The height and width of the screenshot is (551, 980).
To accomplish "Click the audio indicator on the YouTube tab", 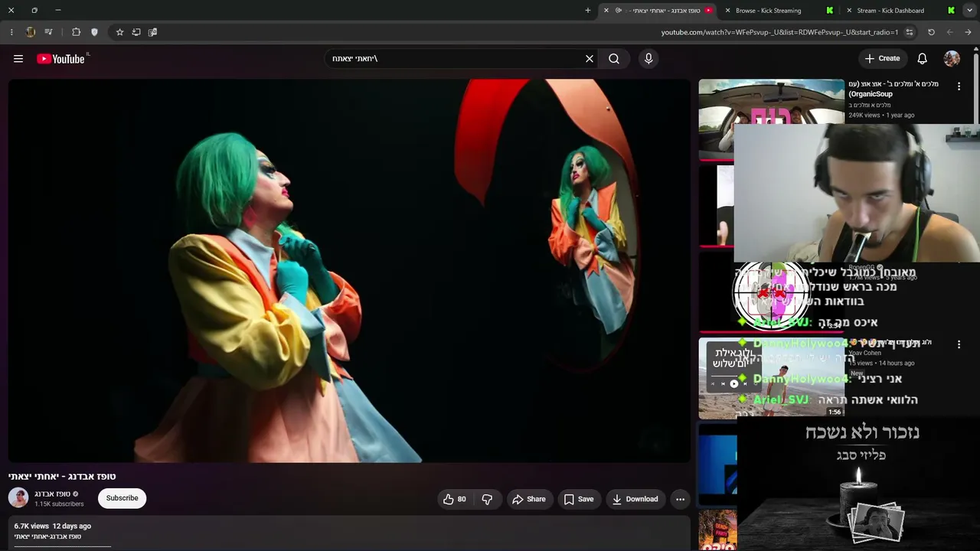I will (x=619, y=11).
